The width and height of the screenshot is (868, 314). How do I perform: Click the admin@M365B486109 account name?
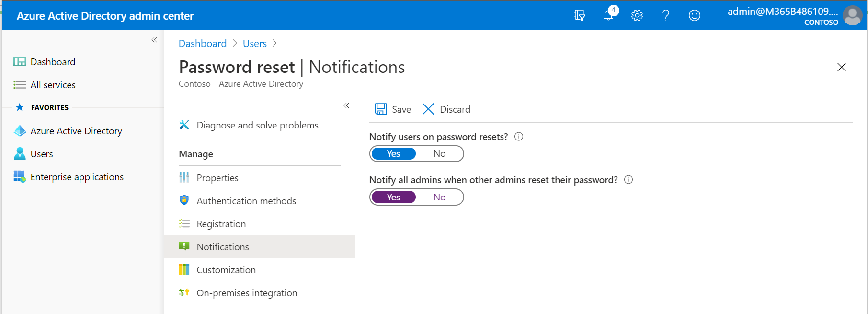pyautogui.click(x=783, y=12)
